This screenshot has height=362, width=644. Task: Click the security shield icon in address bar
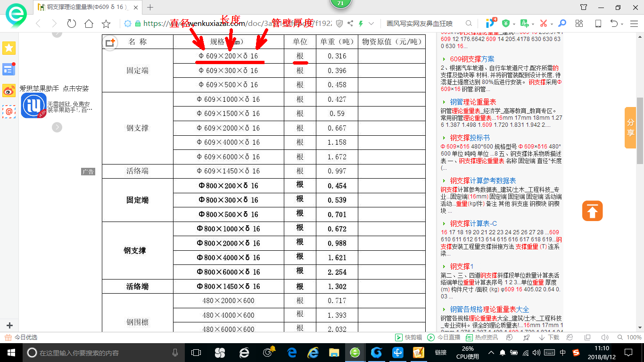[339, 24]
